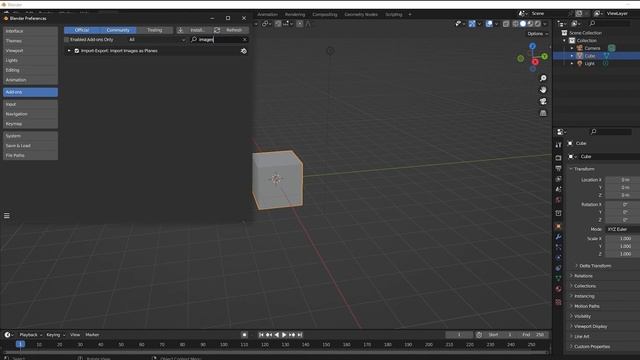
Task: Toggle the Community add-ons filter
Action: [x=118, y=30]
